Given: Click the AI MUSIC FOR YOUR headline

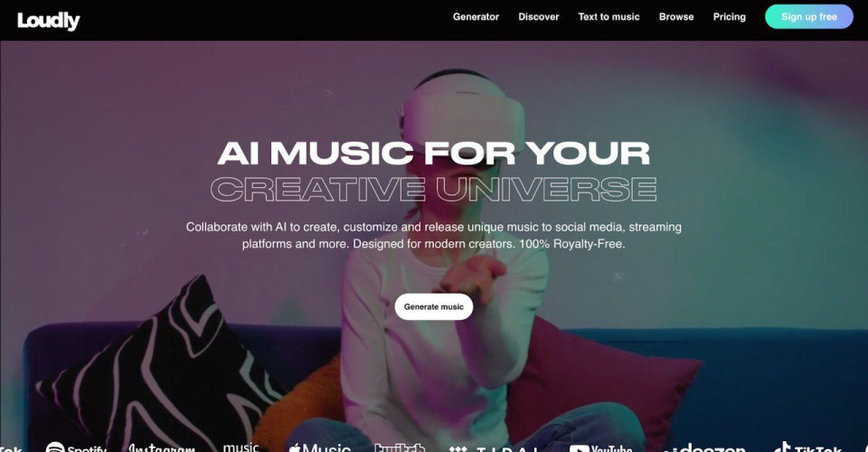Looking at the screenshot, I should point(434,153).
